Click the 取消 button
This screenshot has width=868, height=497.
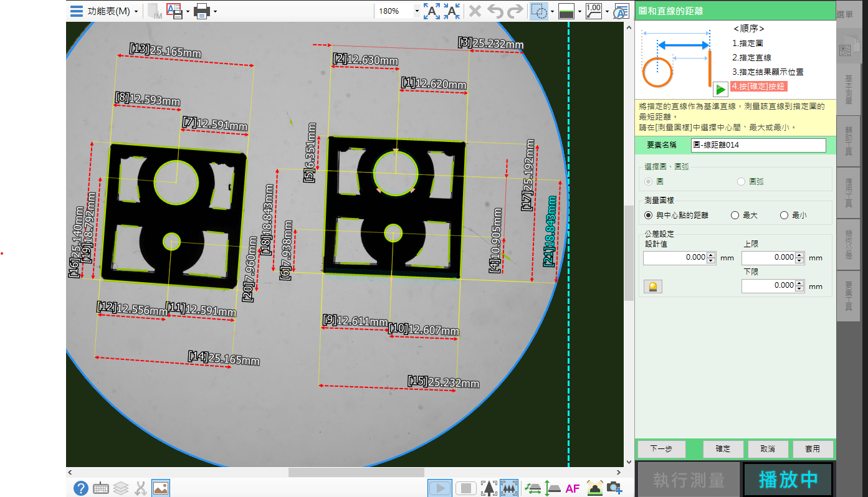(x=767, y=449)
